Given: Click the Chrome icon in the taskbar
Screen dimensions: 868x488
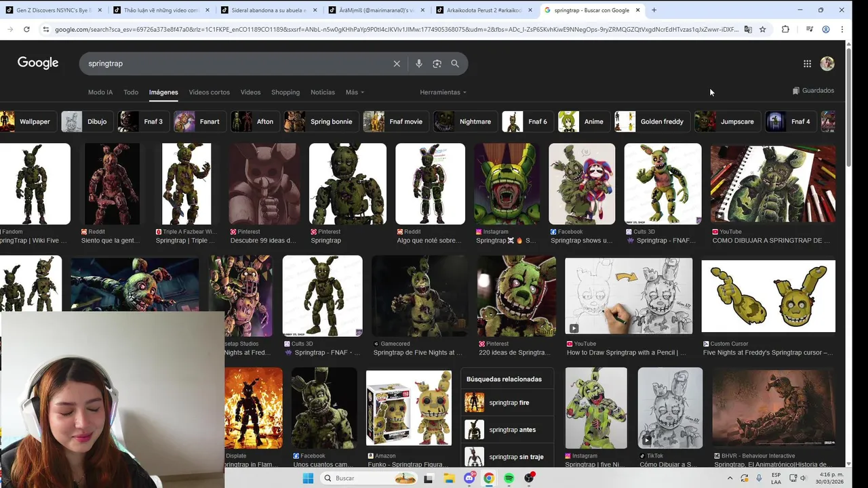Looking at the screenshot, I should 489,479.
